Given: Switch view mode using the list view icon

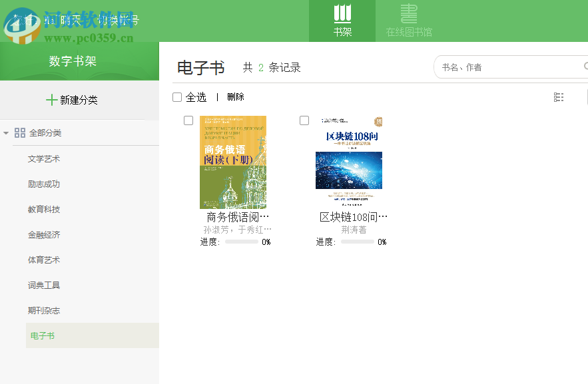Looking at the screenshot, I should (x=558, y=96).
